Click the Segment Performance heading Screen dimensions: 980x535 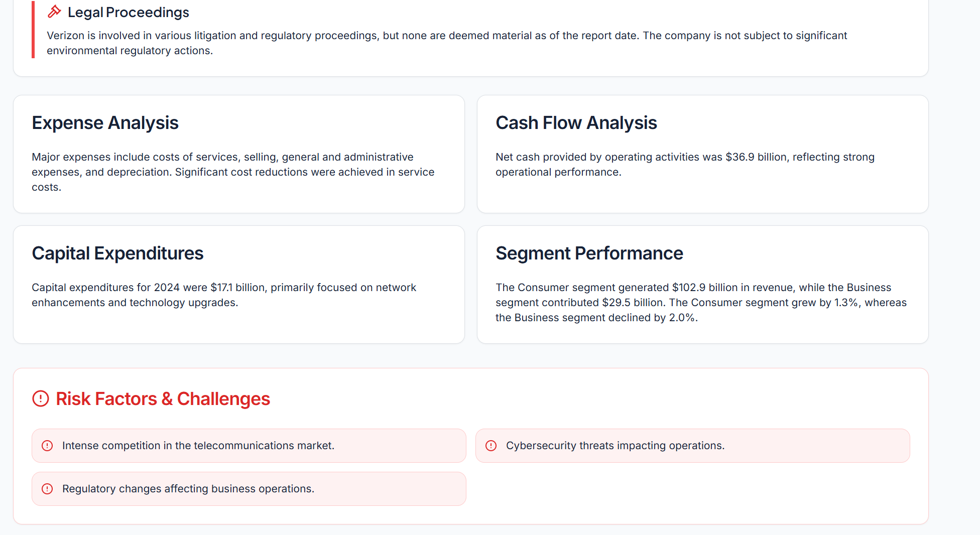589,253
